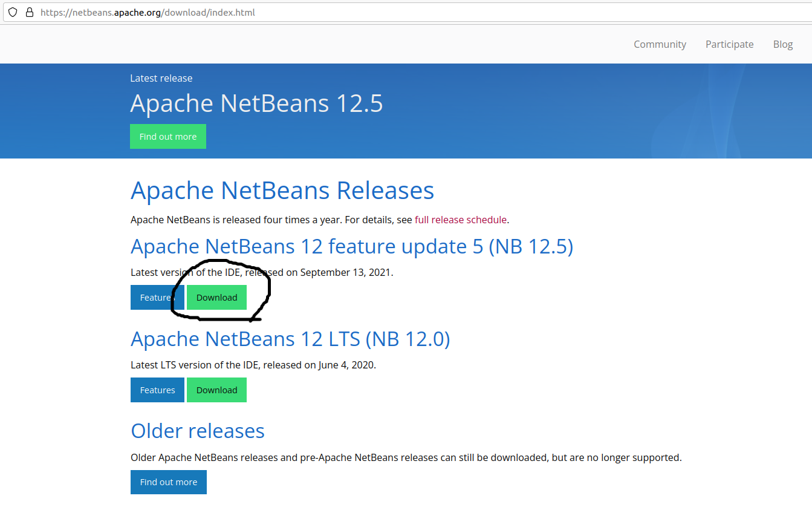Click heading Apache NetBeans 12 feature update 5
The image size is (812, 510).
tap(352, 247)
